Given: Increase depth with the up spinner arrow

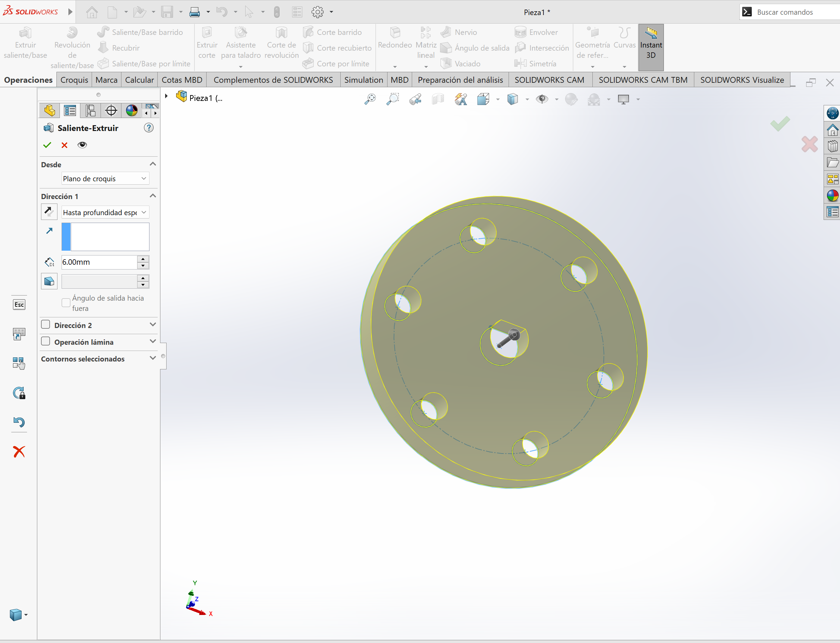Looking at the screenshot, I should (143, 259).
